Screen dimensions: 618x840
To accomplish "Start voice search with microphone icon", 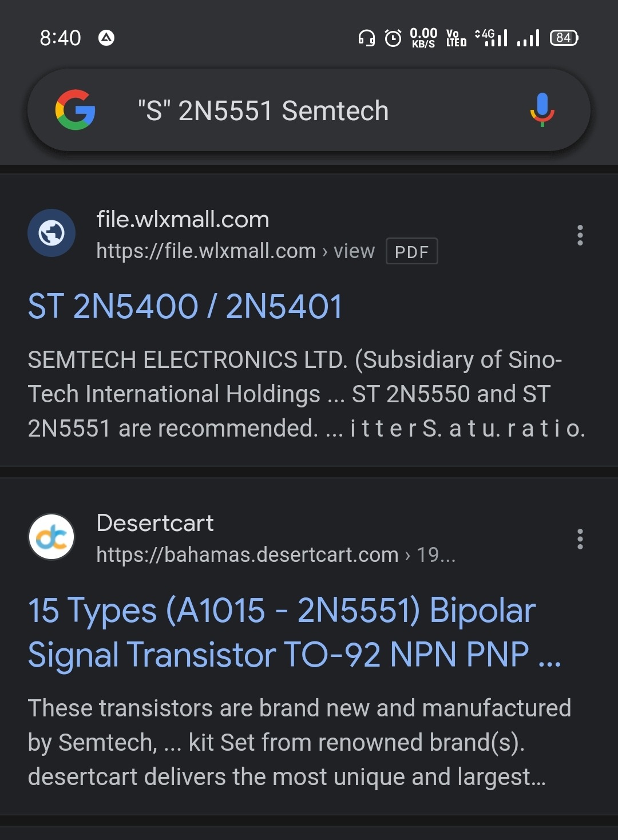I will tap(542, 109).
